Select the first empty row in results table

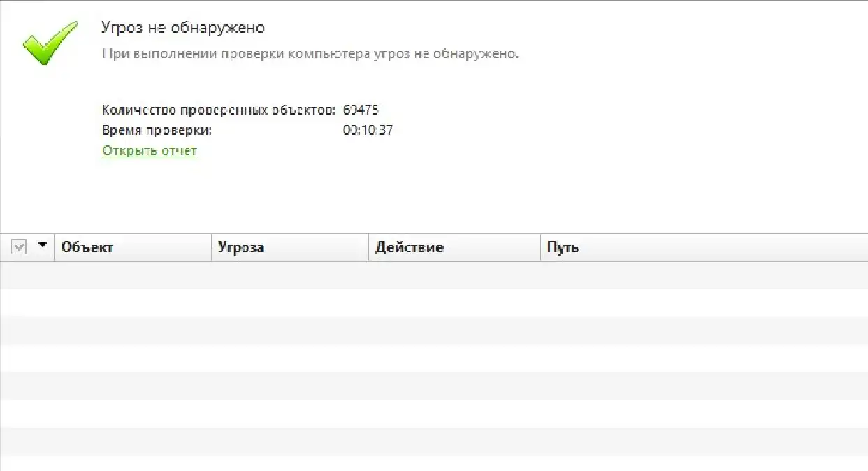(433, 275)
